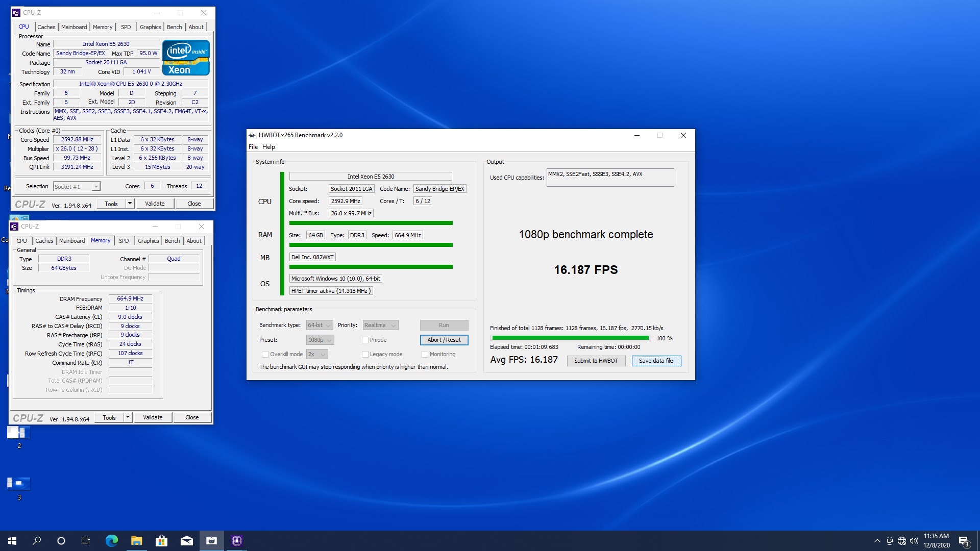The image size is (980, 551).
Task: Open Benchmark type 64-bit dropdown
Action: coord(320,325)
